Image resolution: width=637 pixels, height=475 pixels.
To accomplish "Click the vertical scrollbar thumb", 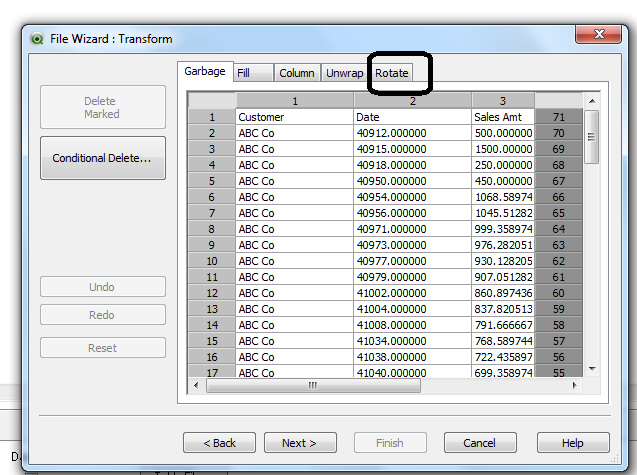I will pyautogui.click(x=592, y=137).
